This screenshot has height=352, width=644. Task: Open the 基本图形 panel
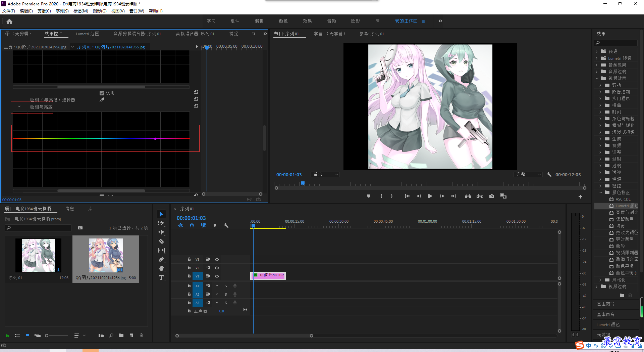(x=605, y=304)
